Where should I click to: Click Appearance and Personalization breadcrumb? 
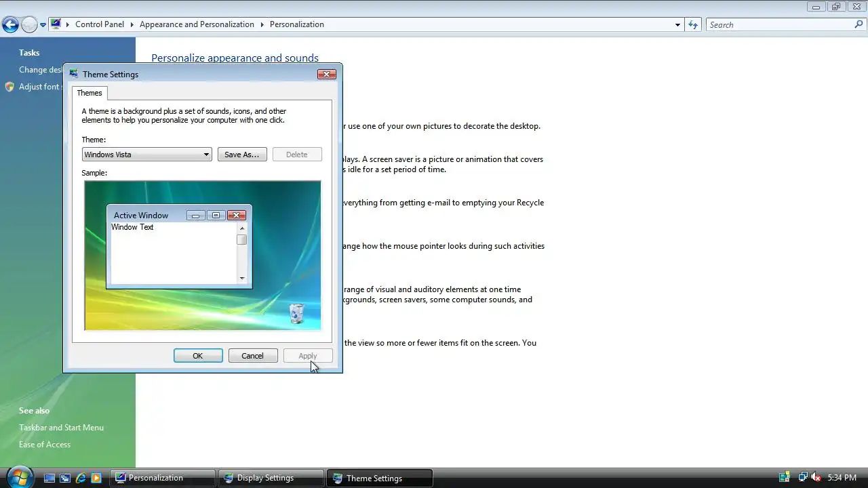[x=197, y=24]
